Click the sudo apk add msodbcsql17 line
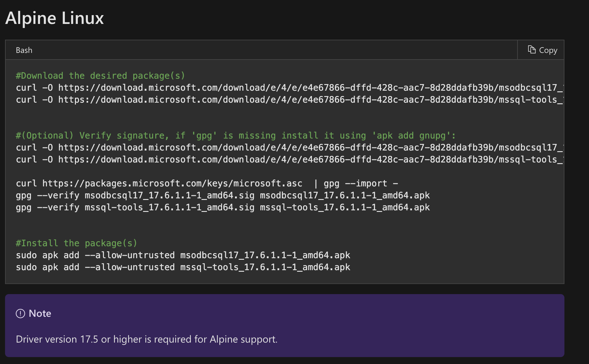589x364 pixels. click(x=183, y=255)
